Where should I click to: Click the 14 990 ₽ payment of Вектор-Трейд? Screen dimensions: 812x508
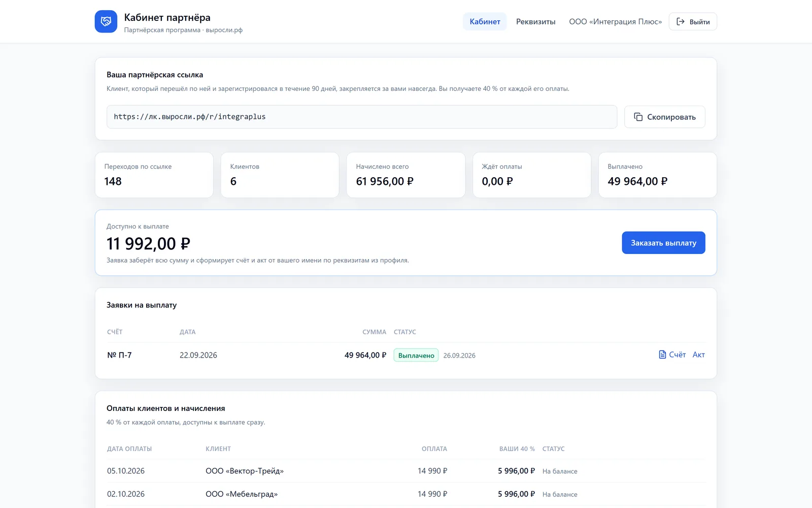[x=432, y=471]
